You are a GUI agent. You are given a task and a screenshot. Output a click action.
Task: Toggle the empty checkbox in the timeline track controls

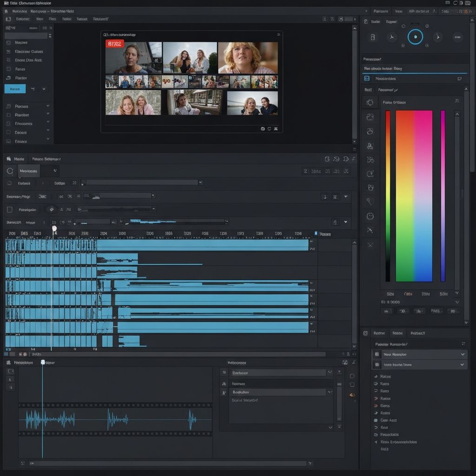pos(10,210)
